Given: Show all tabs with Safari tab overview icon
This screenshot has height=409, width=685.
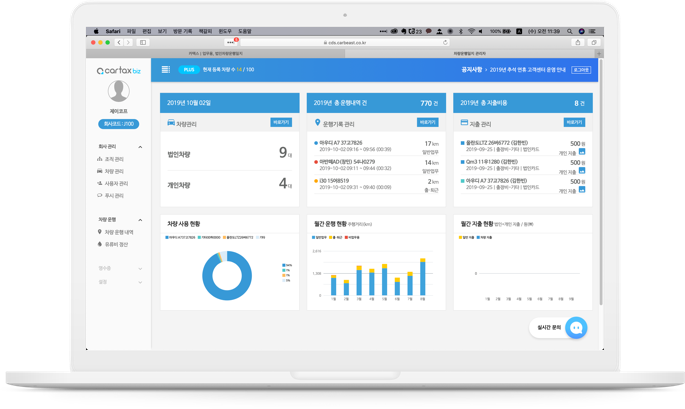Looking at the screenshot, I should coord(594,42).
